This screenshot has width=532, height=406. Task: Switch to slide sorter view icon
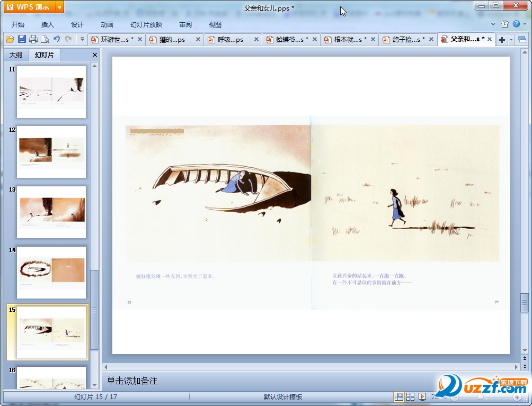[410, 396]
